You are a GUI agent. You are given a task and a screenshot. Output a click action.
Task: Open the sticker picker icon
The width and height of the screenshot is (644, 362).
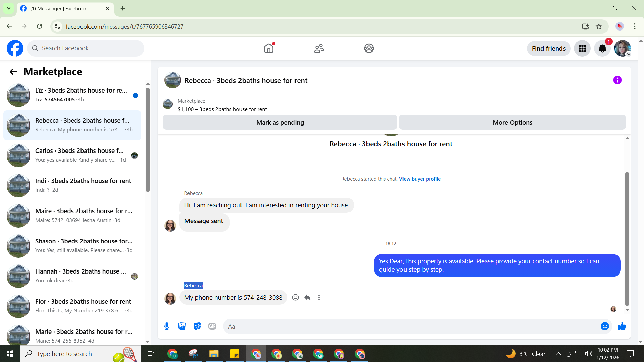[x=197, y=326]
